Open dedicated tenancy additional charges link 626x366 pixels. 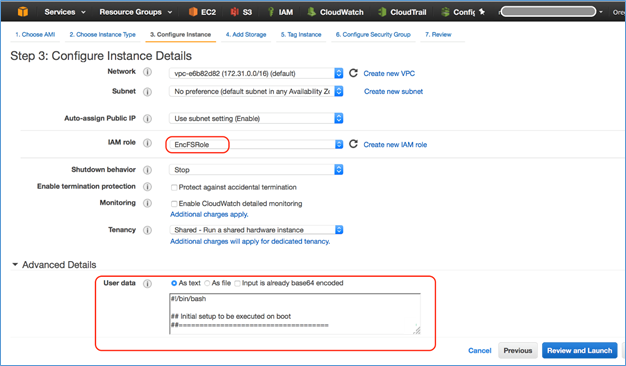click(250, 241)
